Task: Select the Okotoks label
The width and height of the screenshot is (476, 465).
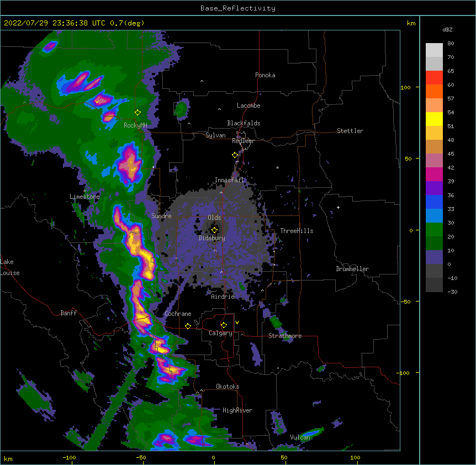Action: pos(228,387)
